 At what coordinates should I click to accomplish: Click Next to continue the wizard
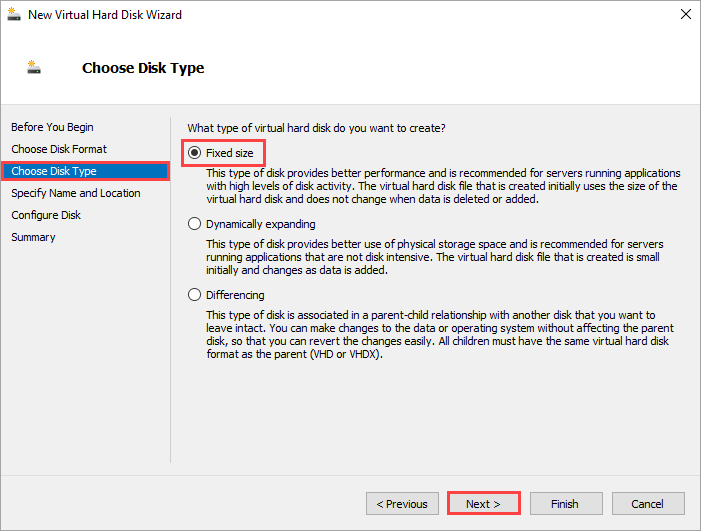[x=483, y=504]
